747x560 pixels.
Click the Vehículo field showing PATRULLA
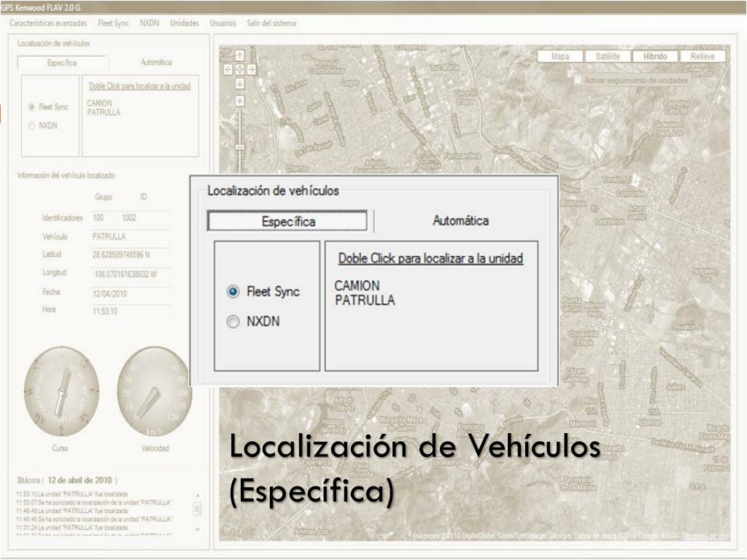pyautogui.click(x=131, y=237)
